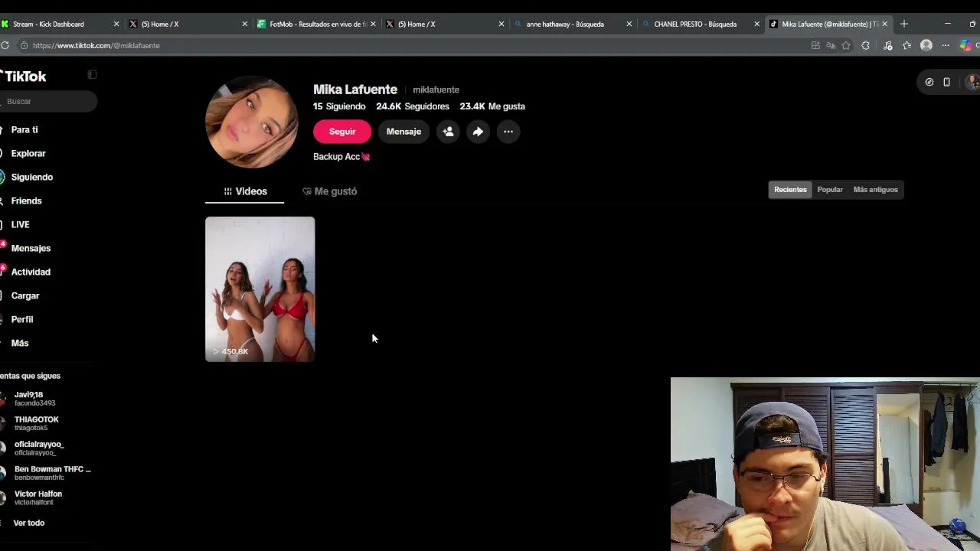This screenshot has height=551, width=980.
Task: Open the browser split screen icon
Action: [815, 45]
